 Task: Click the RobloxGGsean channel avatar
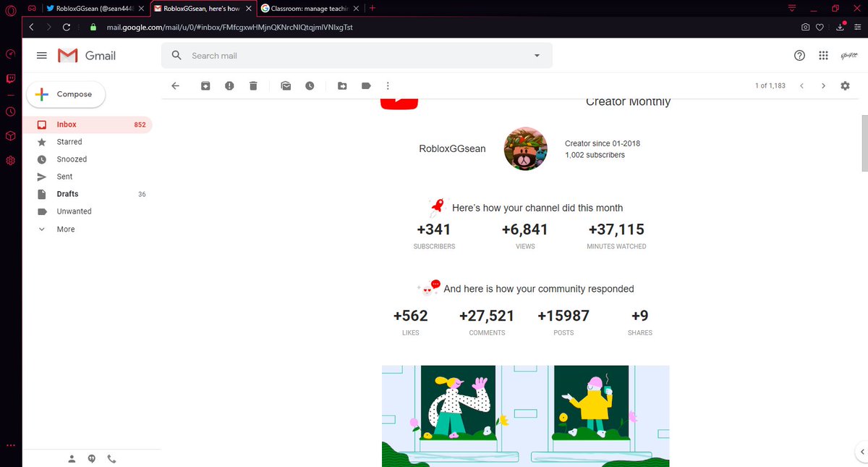524,148
